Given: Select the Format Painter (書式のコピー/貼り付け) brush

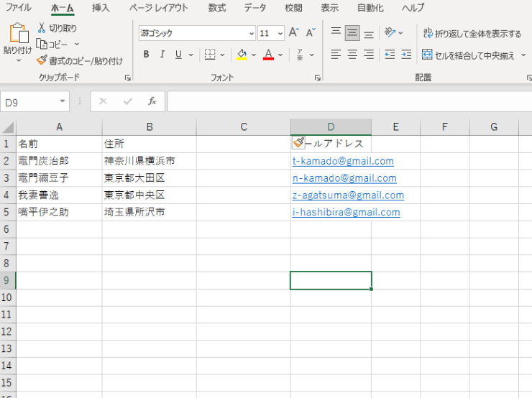Looking at the screenshot, I should pos(42,60).
